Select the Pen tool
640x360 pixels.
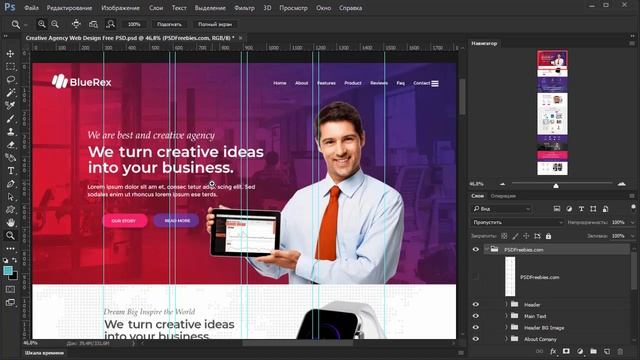[11, 184]
